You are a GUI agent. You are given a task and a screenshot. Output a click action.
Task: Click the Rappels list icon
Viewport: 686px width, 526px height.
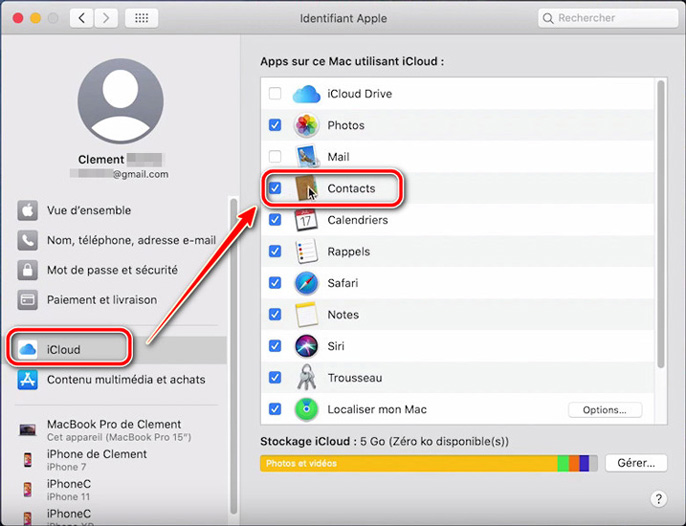(x=306, y=251)
